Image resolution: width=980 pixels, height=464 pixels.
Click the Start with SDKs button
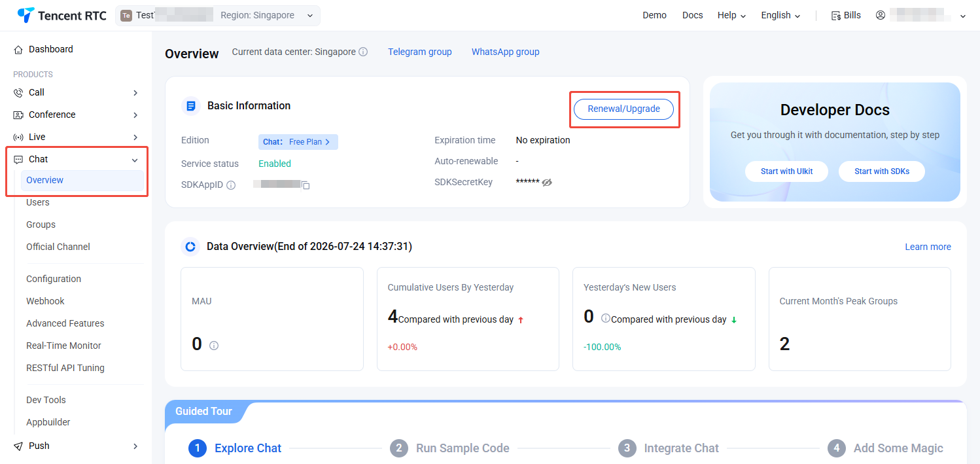(x=882, y=171)
